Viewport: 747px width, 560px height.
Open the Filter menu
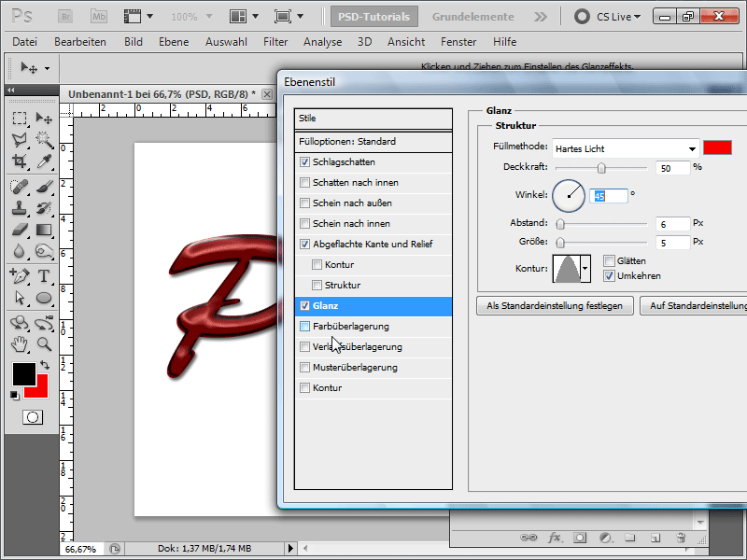coord(275,42)
